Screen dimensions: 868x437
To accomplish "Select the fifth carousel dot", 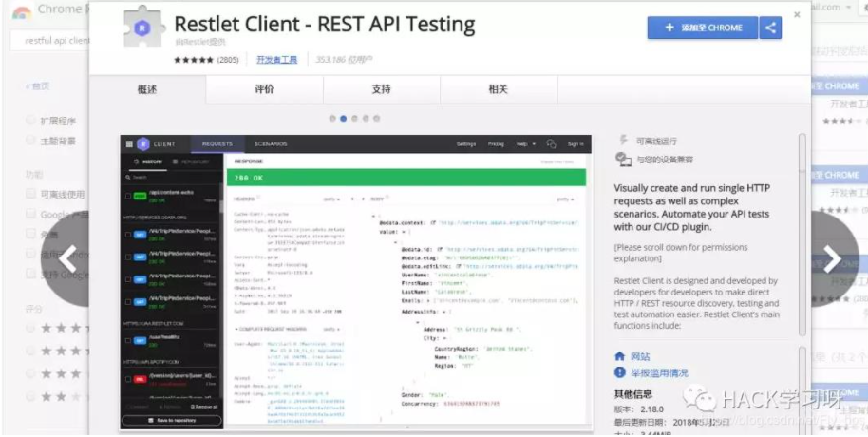I will (x=376, y=119).
